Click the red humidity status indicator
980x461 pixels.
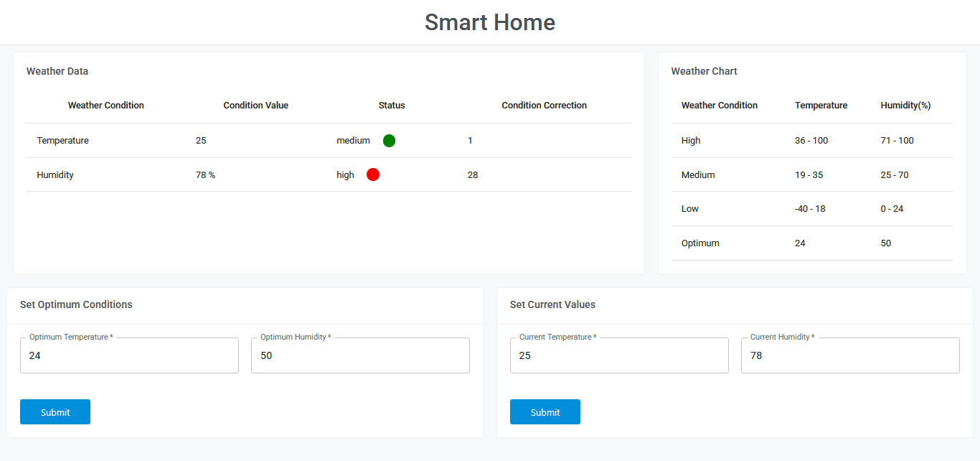tap(373, 174)
